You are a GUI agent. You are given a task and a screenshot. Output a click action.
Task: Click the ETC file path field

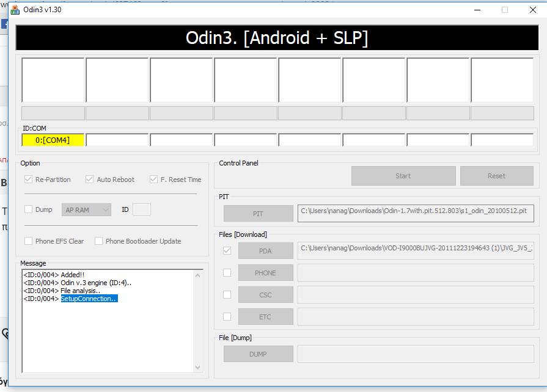coord(416,317)
